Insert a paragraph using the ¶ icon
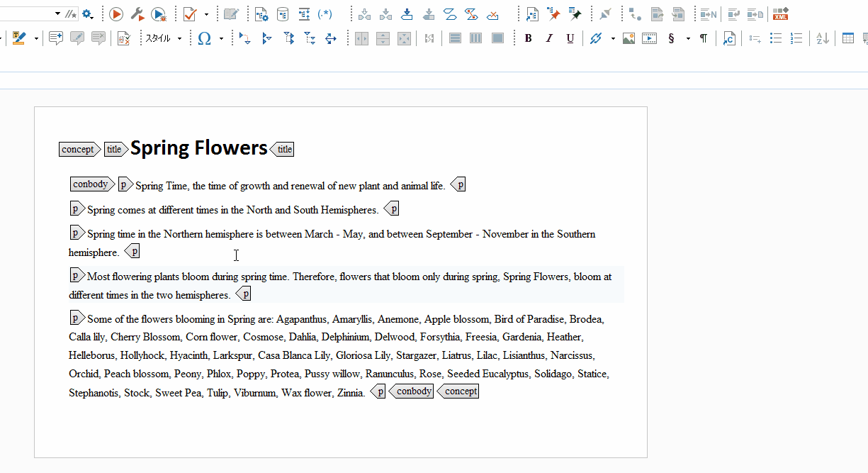Image resolution: width=868 pixels, height=473 pixels. coord(704,38)
